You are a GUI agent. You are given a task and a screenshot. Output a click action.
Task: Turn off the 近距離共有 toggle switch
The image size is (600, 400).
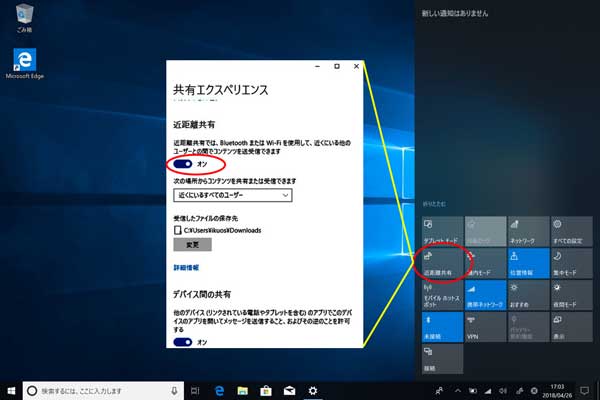coord(183,164)
